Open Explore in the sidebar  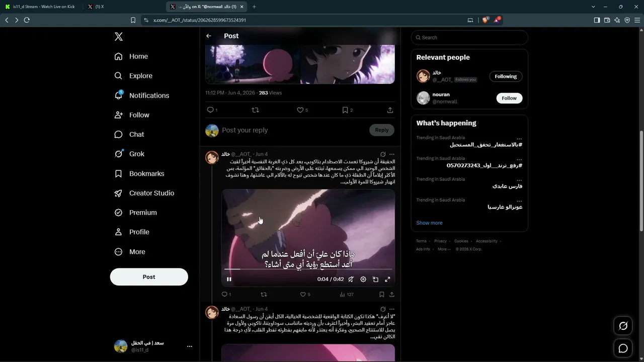pos(133,76)
